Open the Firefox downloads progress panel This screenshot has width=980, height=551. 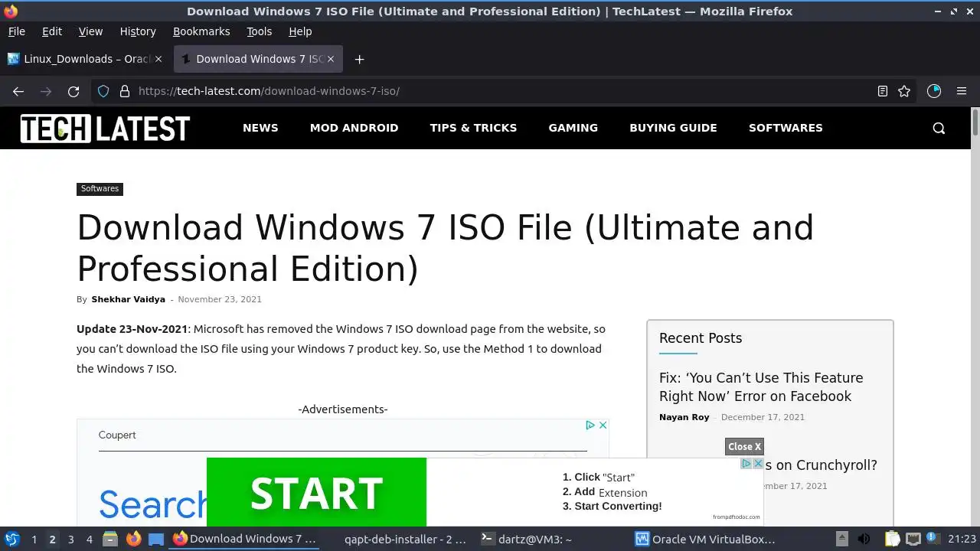[934, 91]
